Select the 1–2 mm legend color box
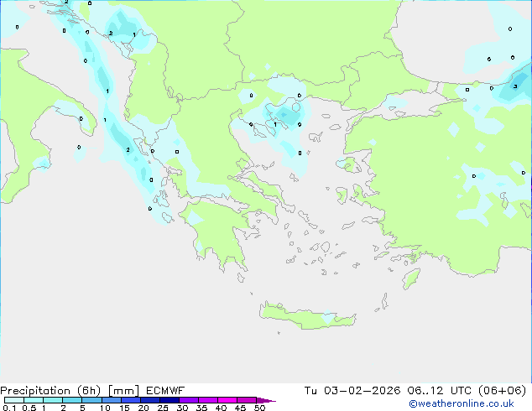The height and width of the screenshot is (411, 532). 53,400
